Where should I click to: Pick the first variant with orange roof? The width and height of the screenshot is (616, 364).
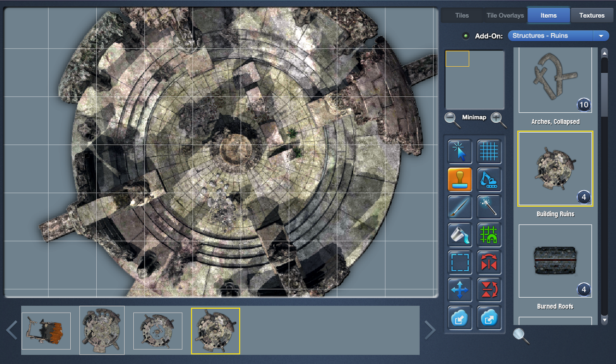pos(46,331)
